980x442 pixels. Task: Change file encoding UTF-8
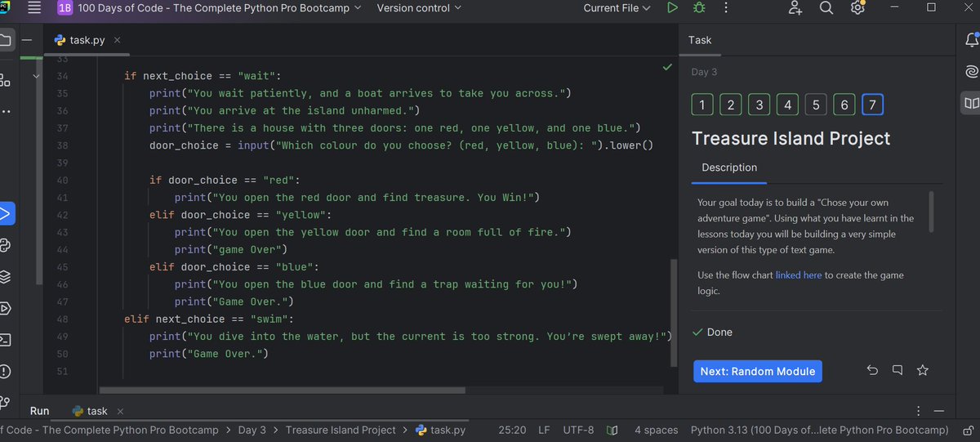pos(578,430)
